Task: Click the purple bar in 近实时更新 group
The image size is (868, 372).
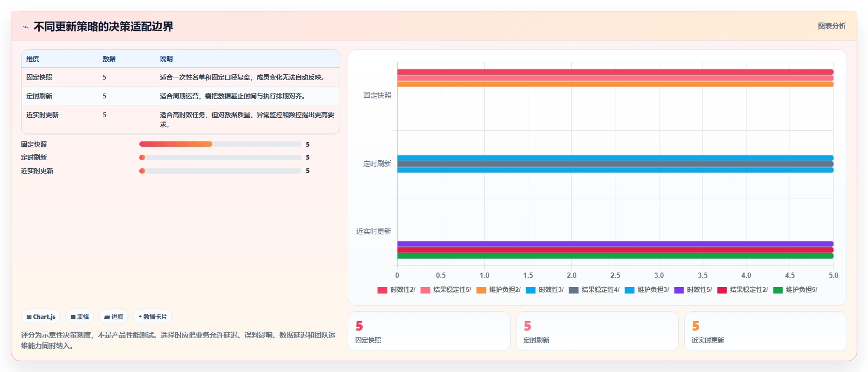Action: click(615, 244)
